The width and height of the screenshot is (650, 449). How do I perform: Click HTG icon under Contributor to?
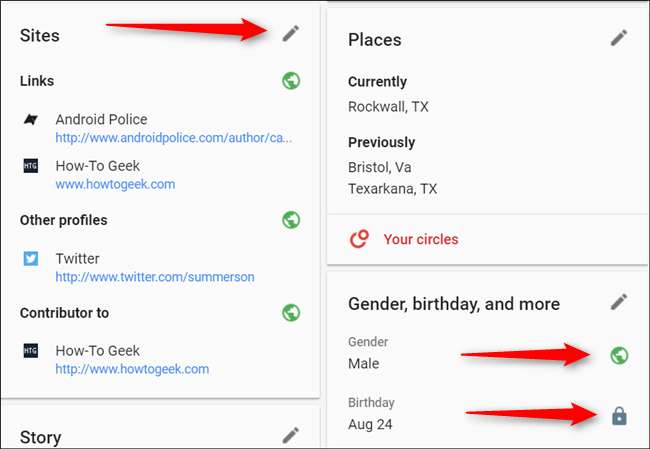point(31,351)
